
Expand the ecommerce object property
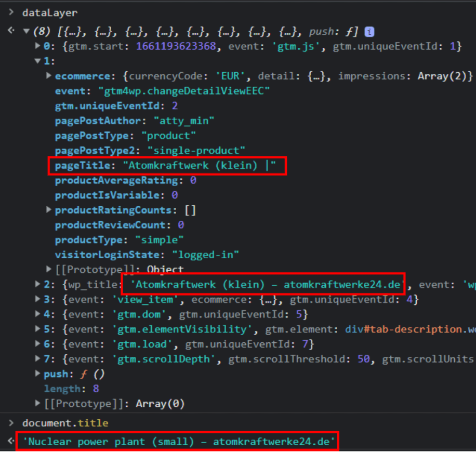[49, 76]
